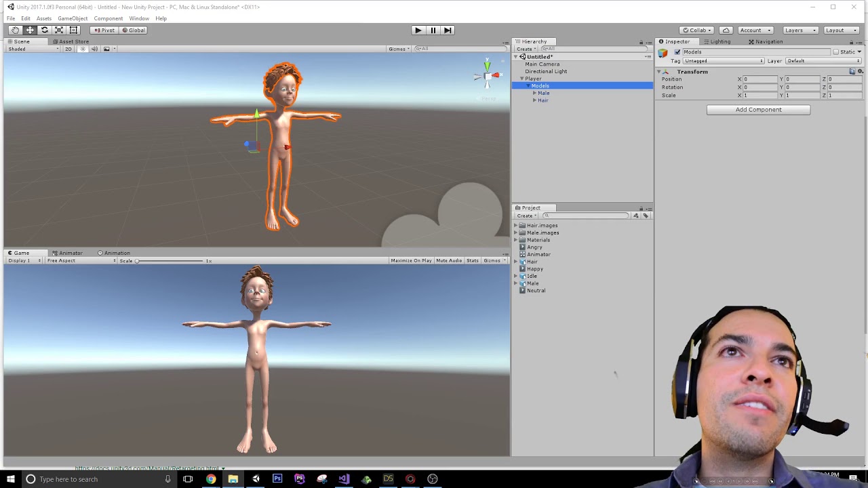The height and width of the screenshot is (488, 868).
Task: Open the Collab dropdown
Action: [x=697, y=30]
